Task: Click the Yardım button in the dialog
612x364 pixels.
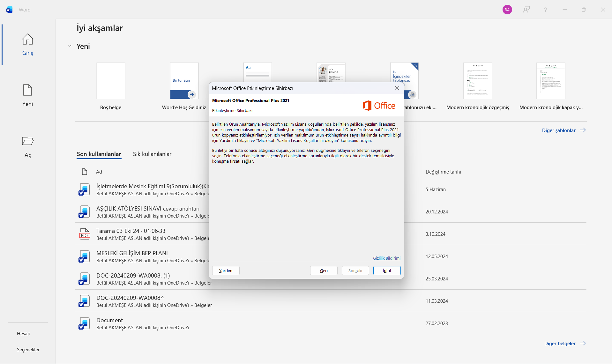Action: 226,271
